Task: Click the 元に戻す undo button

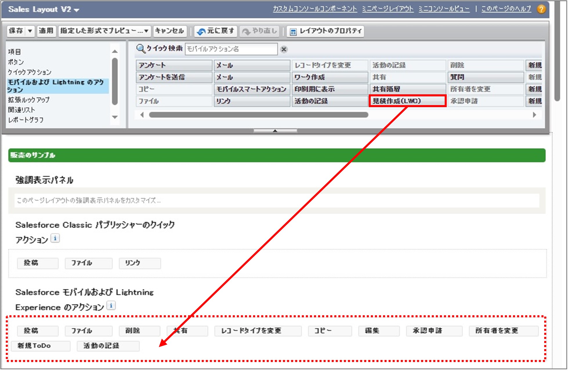Action: point(216,31)
